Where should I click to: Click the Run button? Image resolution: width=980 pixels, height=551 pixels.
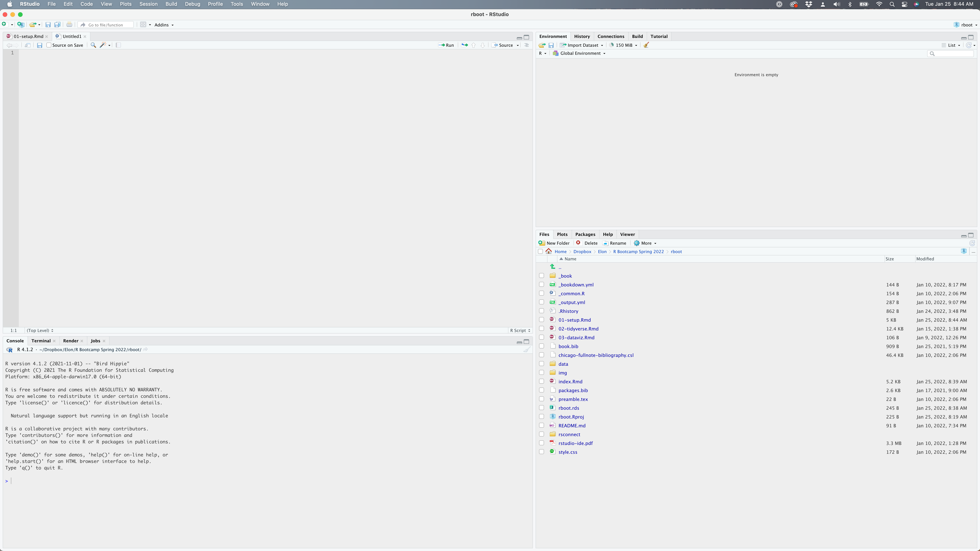(446, 45)
